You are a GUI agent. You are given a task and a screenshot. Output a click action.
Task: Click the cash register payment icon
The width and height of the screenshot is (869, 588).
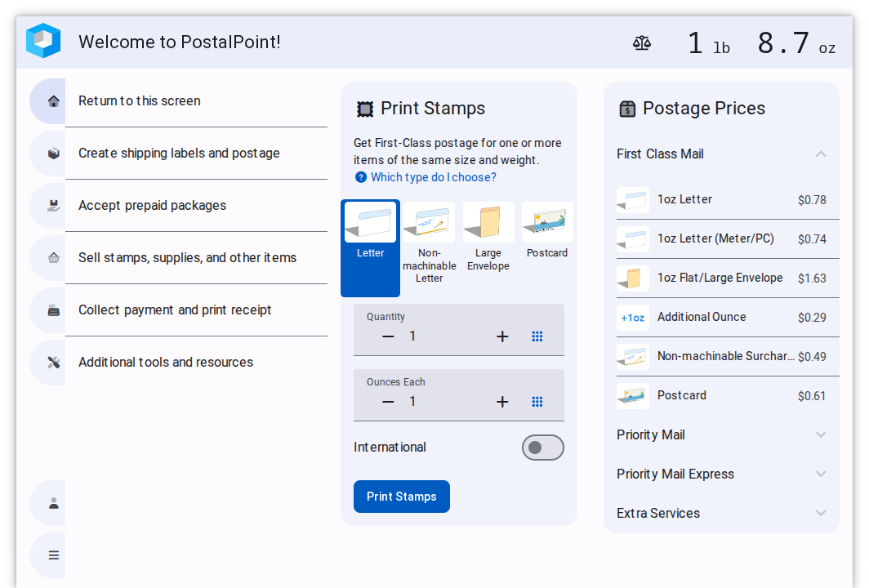click(54, 310)
